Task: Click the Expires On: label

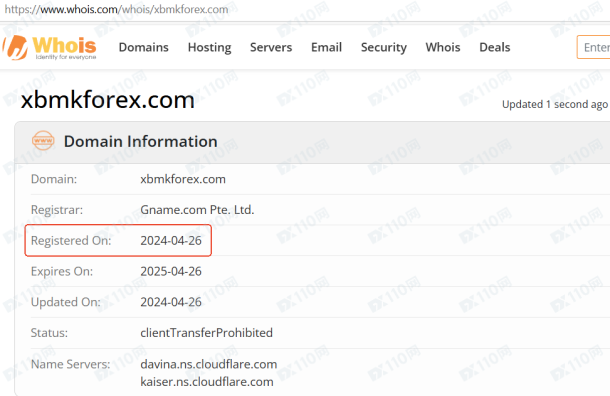Action: click(x=62, y=272)
